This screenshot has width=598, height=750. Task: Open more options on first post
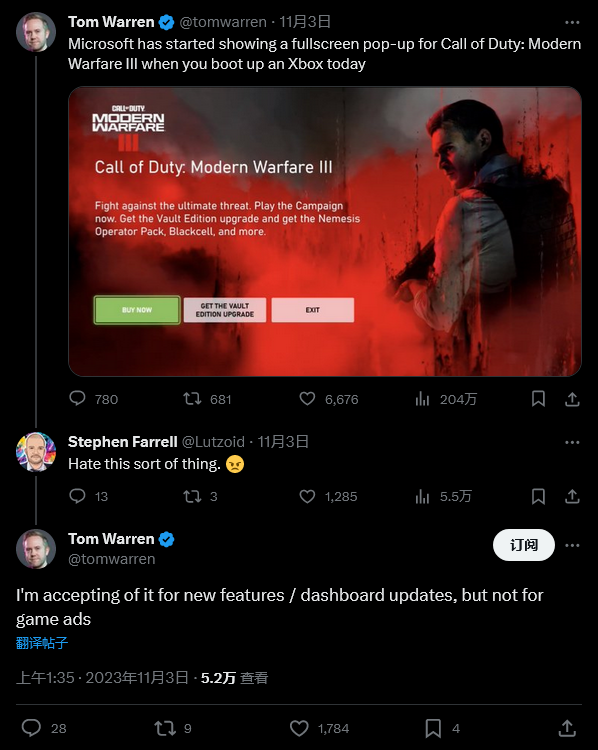click(x=572, y=22)
